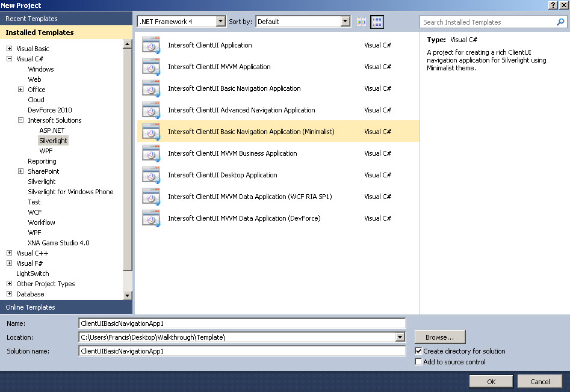
Task: Toggle Create directory for solution checkbox
Action: click(x=418, y=351)
